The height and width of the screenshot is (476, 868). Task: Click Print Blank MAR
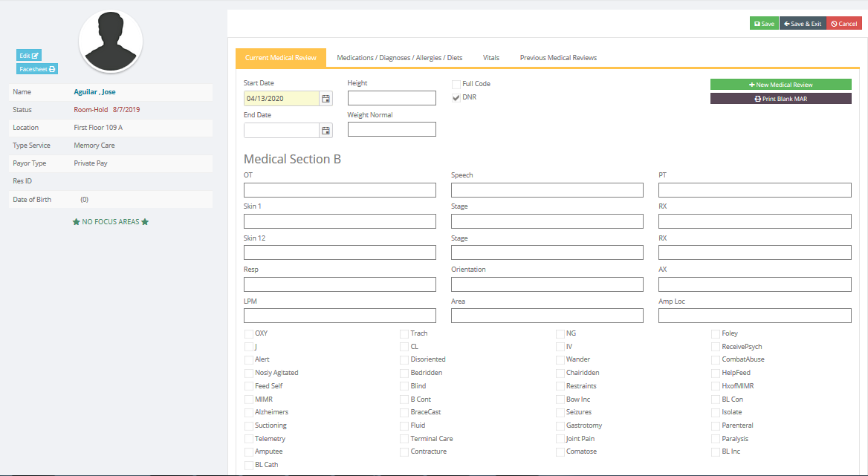(x=780, y=99)
